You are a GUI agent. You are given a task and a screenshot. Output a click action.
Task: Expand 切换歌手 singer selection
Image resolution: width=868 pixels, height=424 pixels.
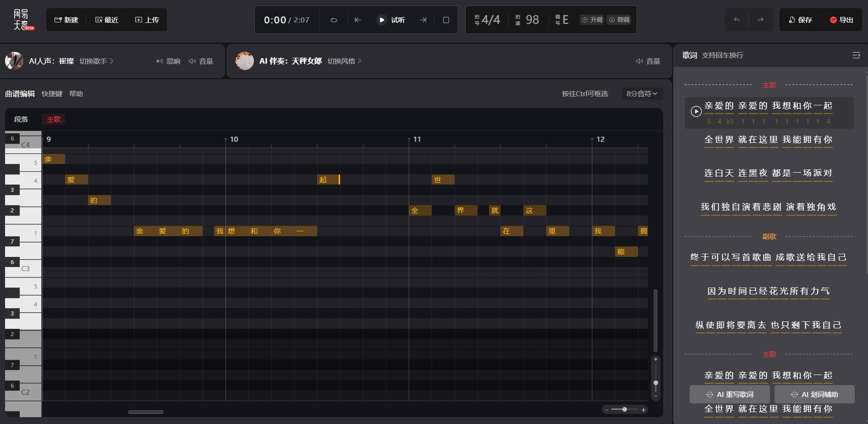coord(96,61)
